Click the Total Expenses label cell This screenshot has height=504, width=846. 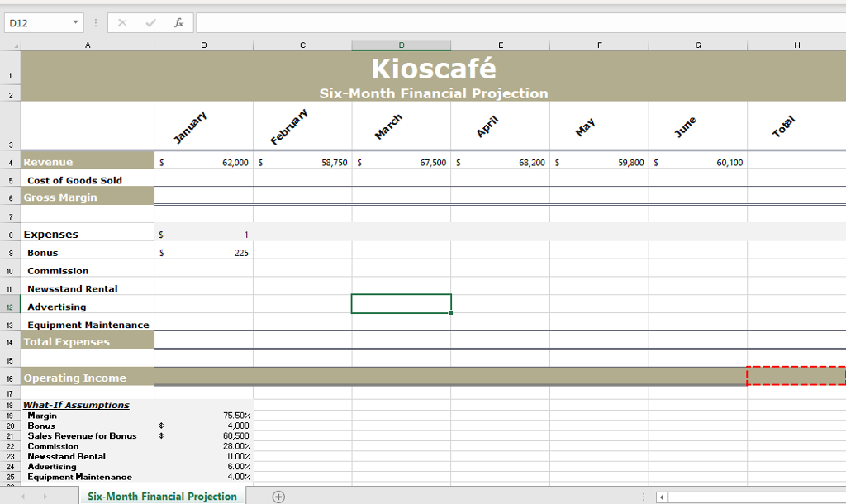(88, 340)
